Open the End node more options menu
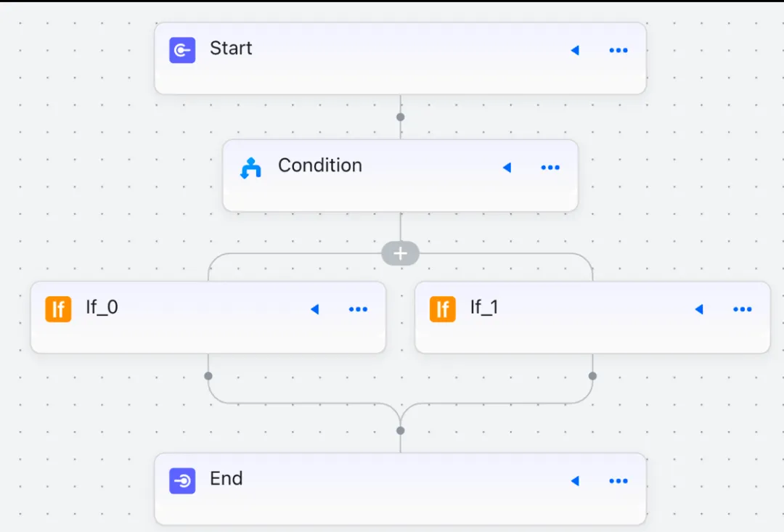Image resolution: width=784 pixels, height=532 pixels. (x=618, y=481)
